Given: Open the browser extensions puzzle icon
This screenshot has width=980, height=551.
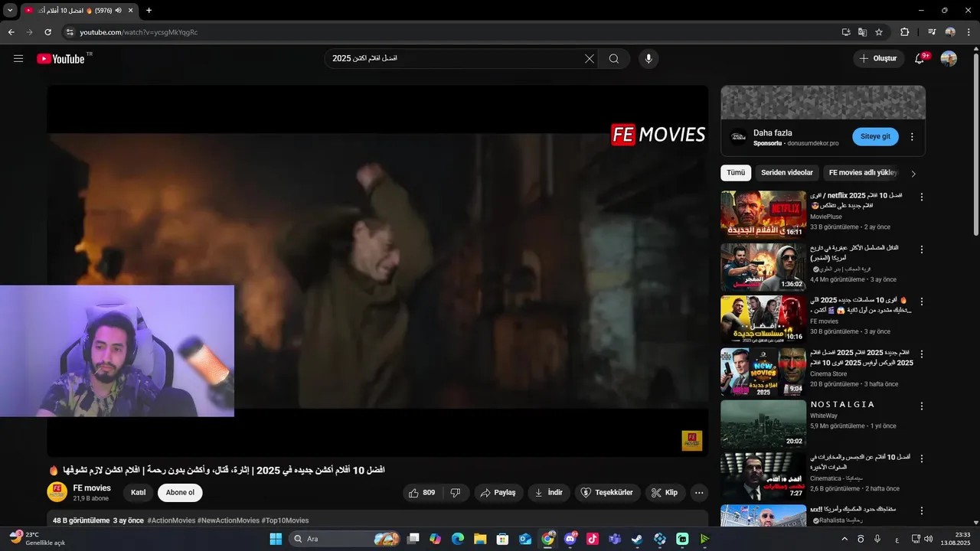Looking at the screenshot, I should click(x=904, y=32).
